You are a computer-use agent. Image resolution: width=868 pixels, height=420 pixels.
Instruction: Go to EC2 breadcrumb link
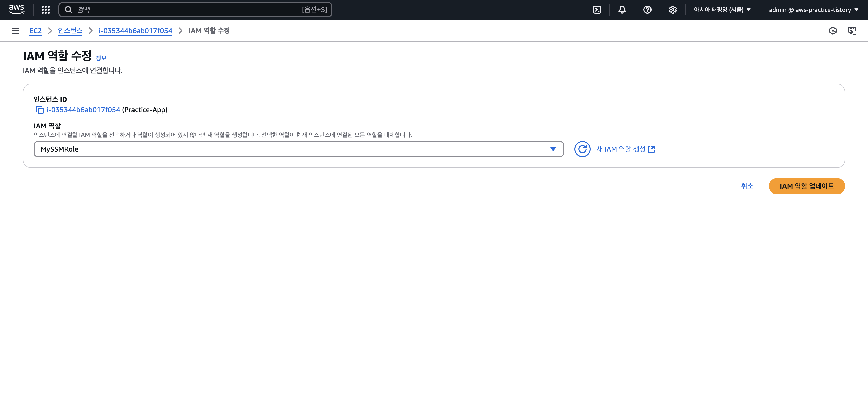click(35, 31)
